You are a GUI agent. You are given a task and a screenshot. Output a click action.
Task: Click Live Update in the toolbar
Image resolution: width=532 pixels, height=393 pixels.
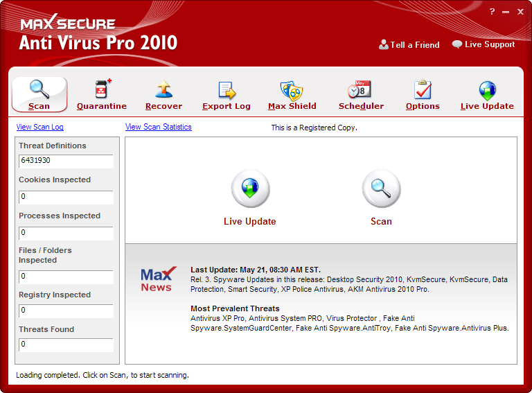coord(487,95)
